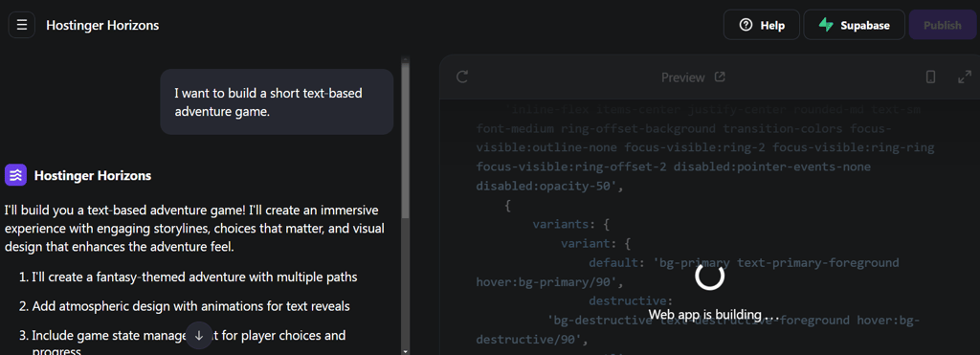Click the Hostinger Horizons sender name in chat
980x355 pixels.
(93, 176)
